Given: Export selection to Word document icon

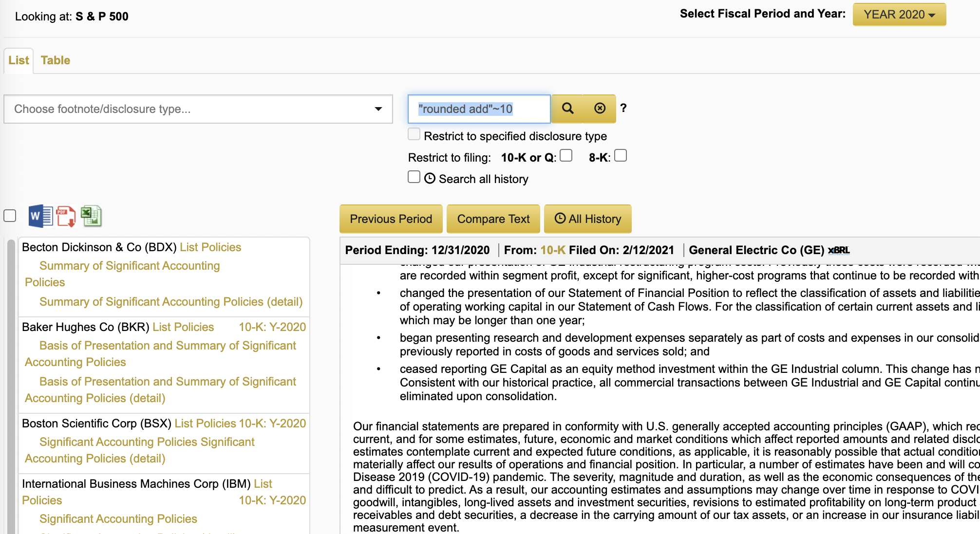Looking at the screenshot, I should click(41, 216).
